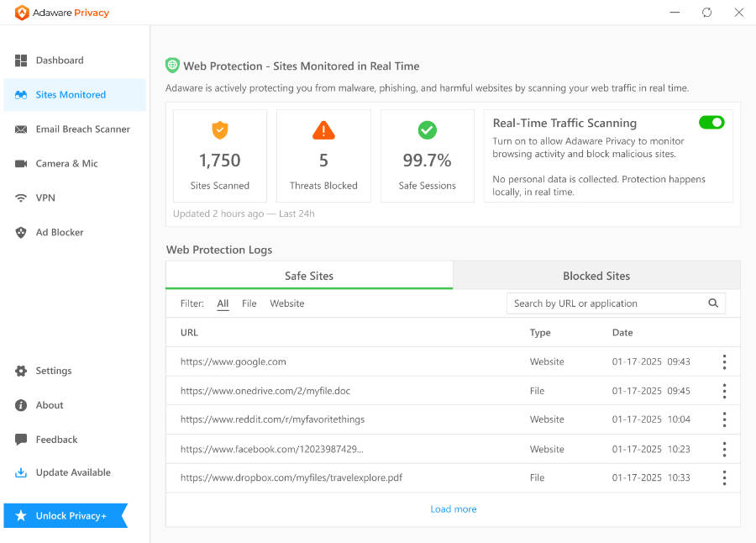Click the search magnifier icon
This screenshot has height=543, width=756.
[x=713, y=303]
